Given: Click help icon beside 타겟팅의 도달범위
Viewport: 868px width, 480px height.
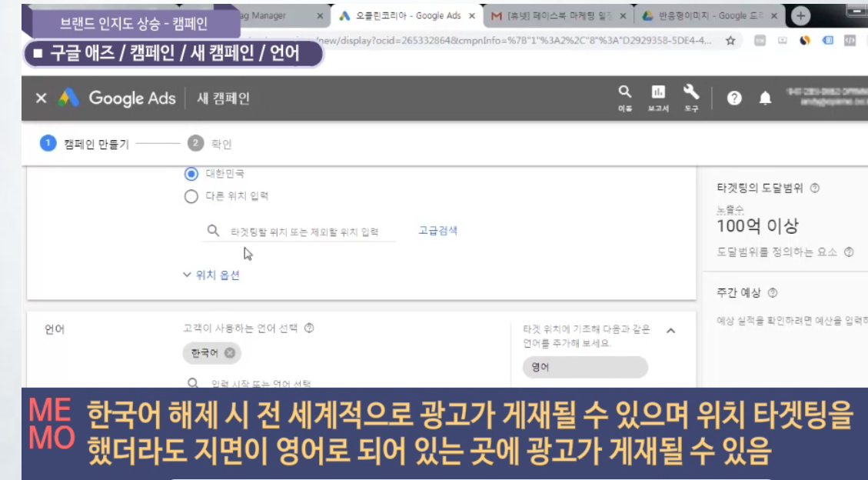Looking at the screenshot, I should click(815, 188).
